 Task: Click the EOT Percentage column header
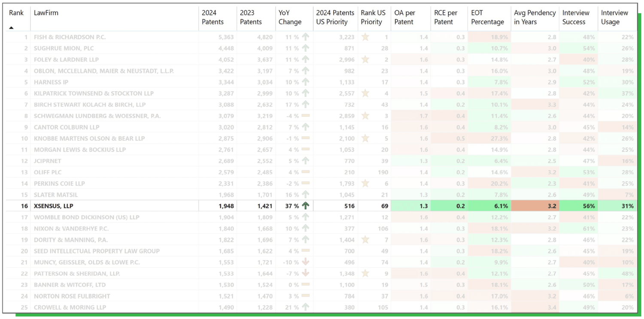click(487, 17)
